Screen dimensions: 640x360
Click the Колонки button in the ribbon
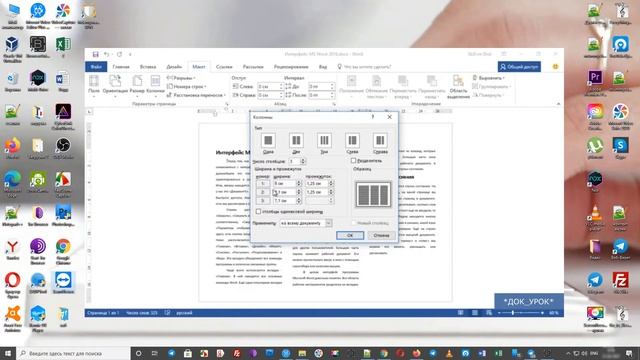click(x=155, y=85)
